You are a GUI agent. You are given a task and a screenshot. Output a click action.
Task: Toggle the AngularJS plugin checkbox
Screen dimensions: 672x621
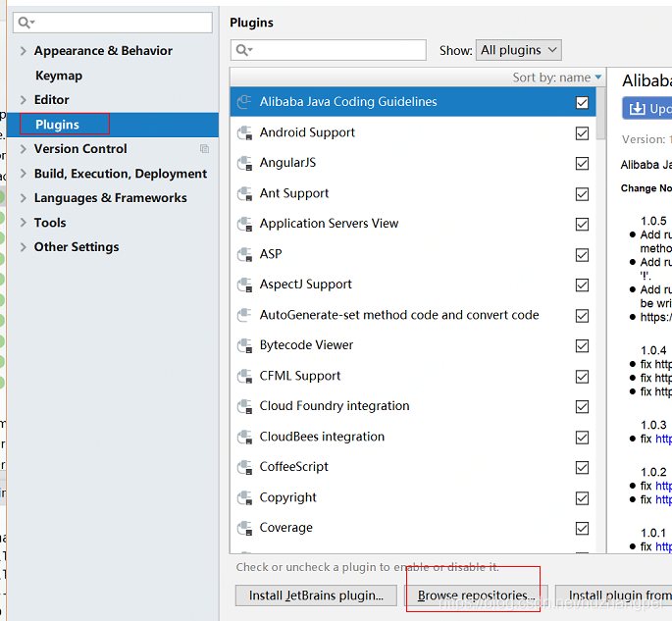[x=582, y=163]
